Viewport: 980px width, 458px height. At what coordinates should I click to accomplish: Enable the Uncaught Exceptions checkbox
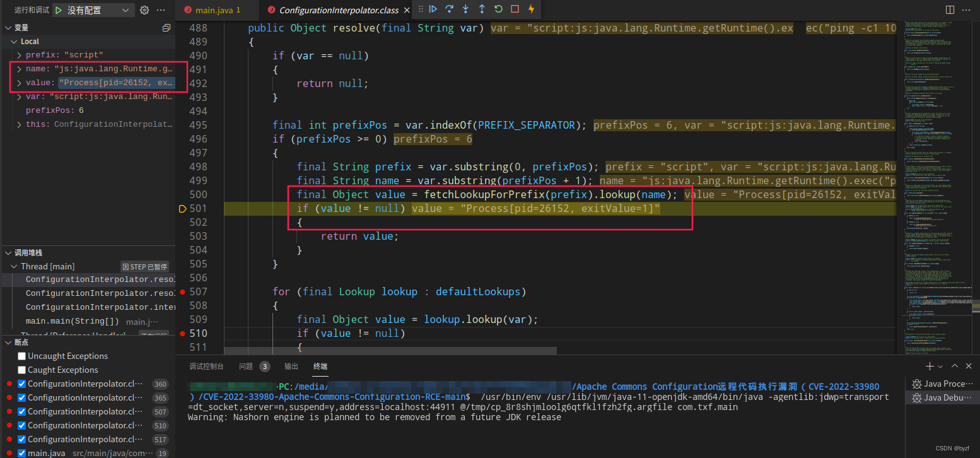click(x=22, y=356)
